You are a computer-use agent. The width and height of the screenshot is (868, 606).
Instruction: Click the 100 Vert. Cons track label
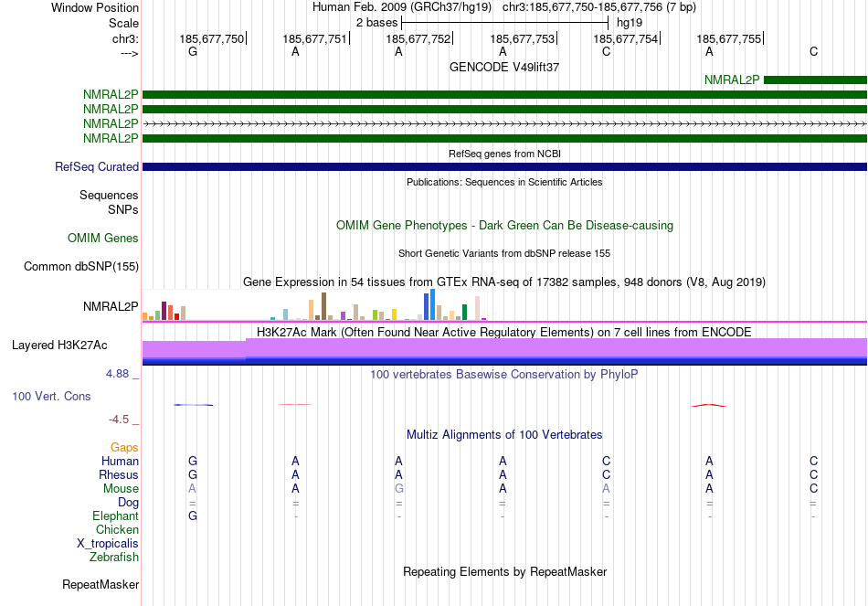tap(51, 396)
